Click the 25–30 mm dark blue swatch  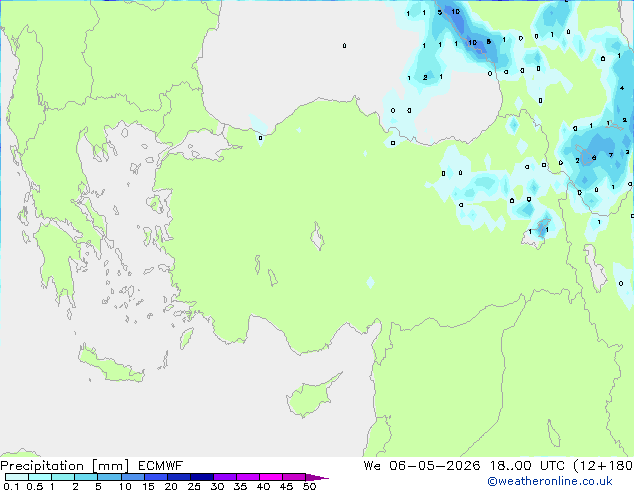click(202, 477)
